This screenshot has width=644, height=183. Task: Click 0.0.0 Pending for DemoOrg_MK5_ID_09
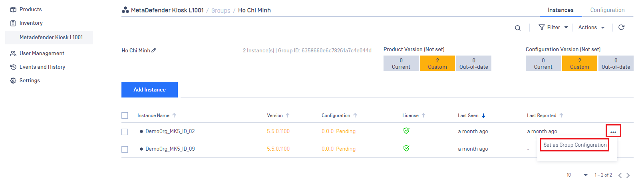coord(338,149)
